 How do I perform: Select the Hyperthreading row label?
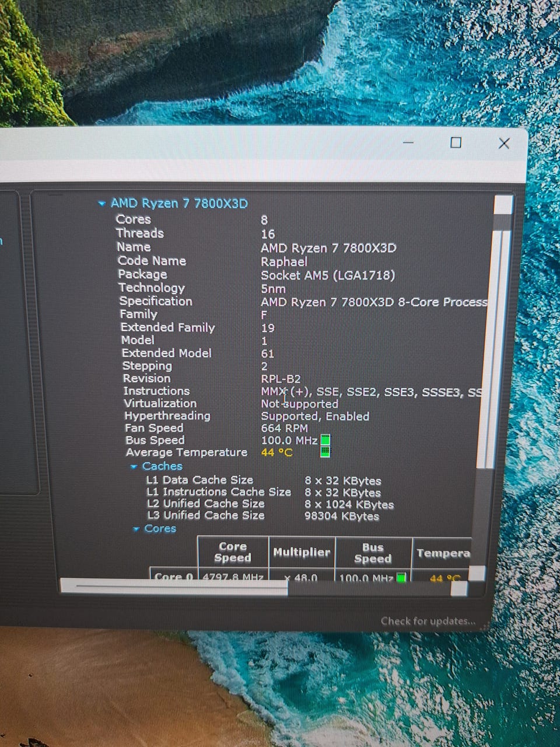pos(167,416)
